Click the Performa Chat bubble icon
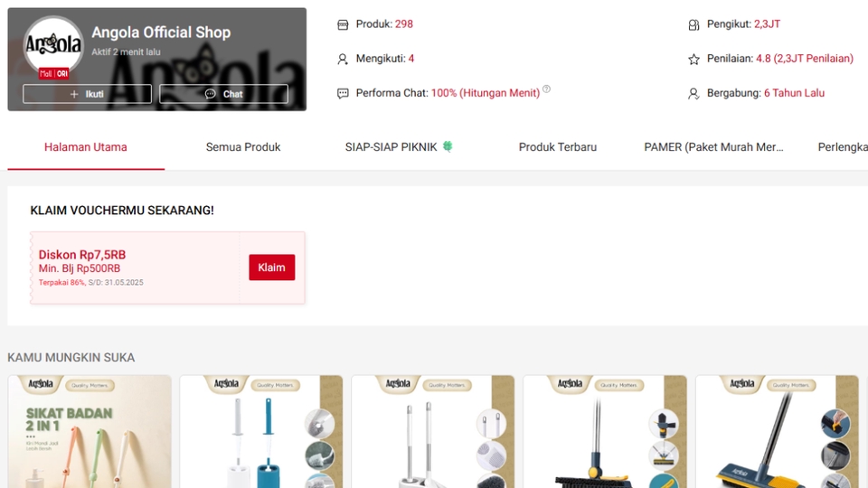868x488 pixels. [343, 93]
